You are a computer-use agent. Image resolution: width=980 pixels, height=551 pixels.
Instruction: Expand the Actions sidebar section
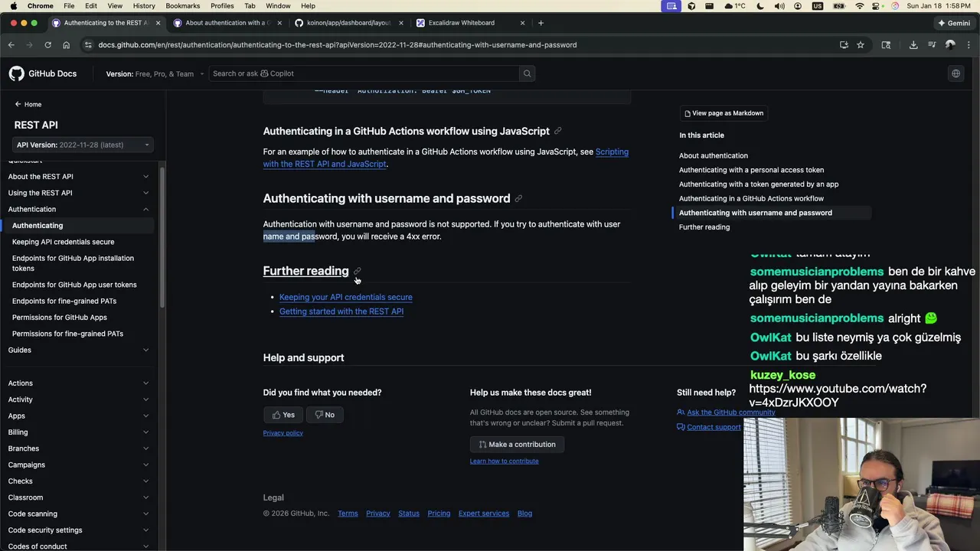(x=79, y=383)
